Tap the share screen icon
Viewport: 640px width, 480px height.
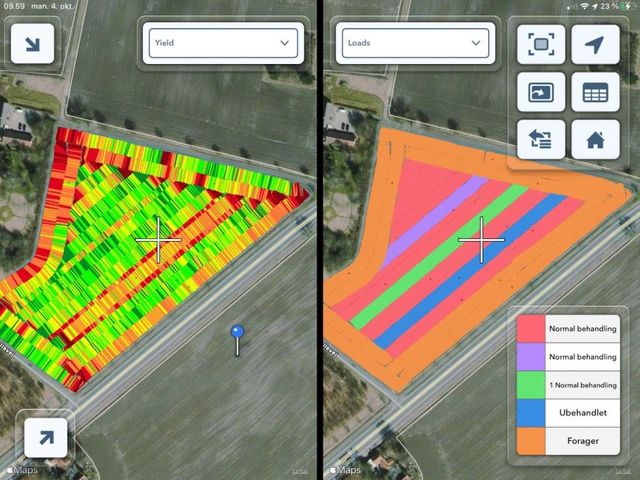(x=541, y=93)
